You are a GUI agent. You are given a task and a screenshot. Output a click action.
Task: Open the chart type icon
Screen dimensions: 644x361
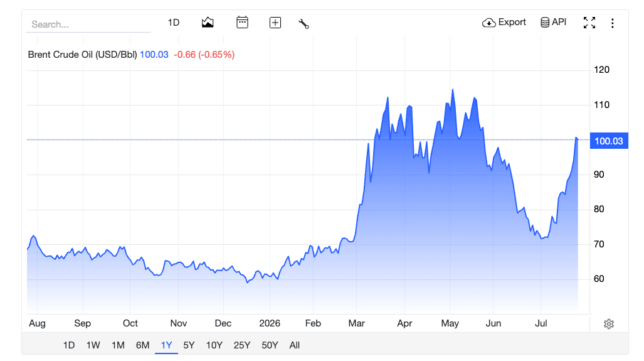(208, 23)
